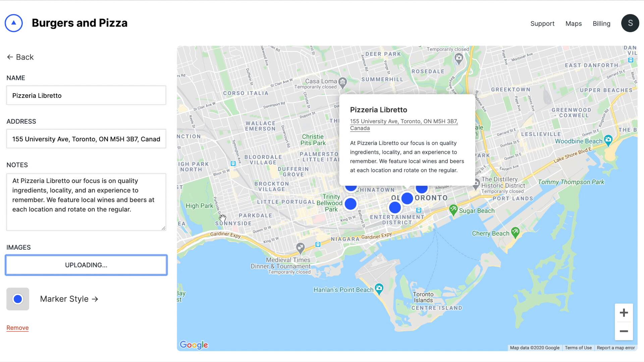644x362 pixels.
Task: Click the blue triangle app logo
Action: click(14, 23)
